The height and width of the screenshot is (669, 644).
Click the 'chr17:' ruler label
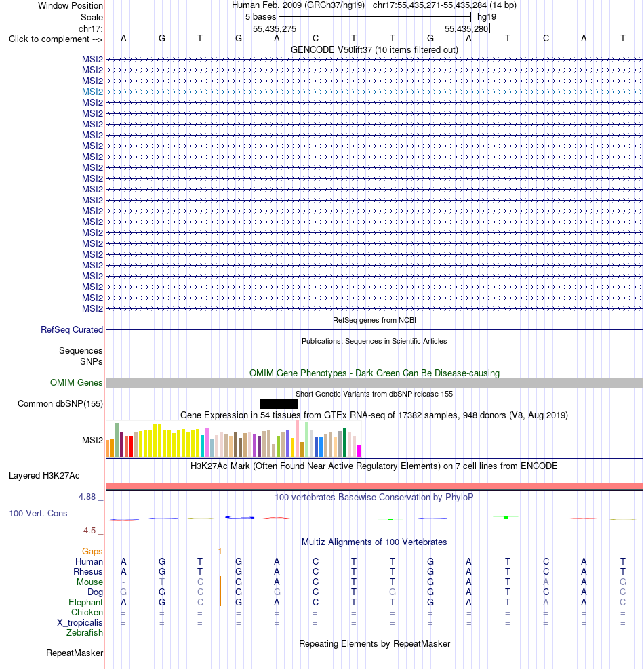point(90,29)
